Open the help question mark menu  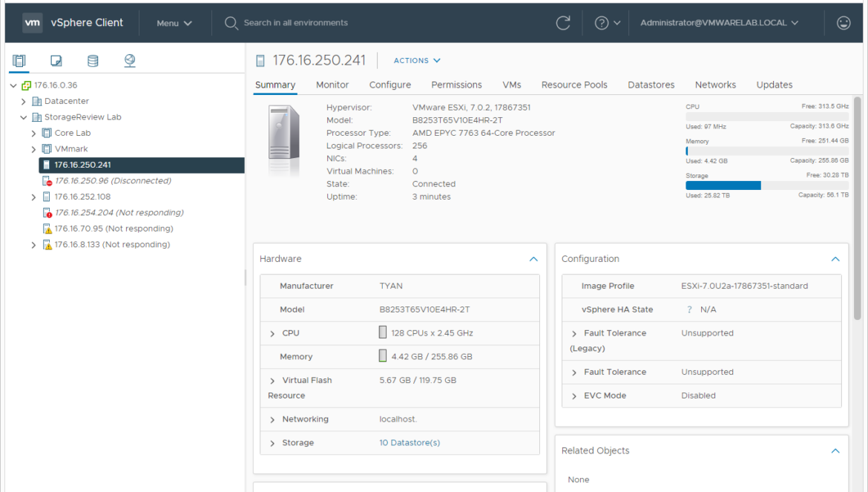(x=608, y=23)
